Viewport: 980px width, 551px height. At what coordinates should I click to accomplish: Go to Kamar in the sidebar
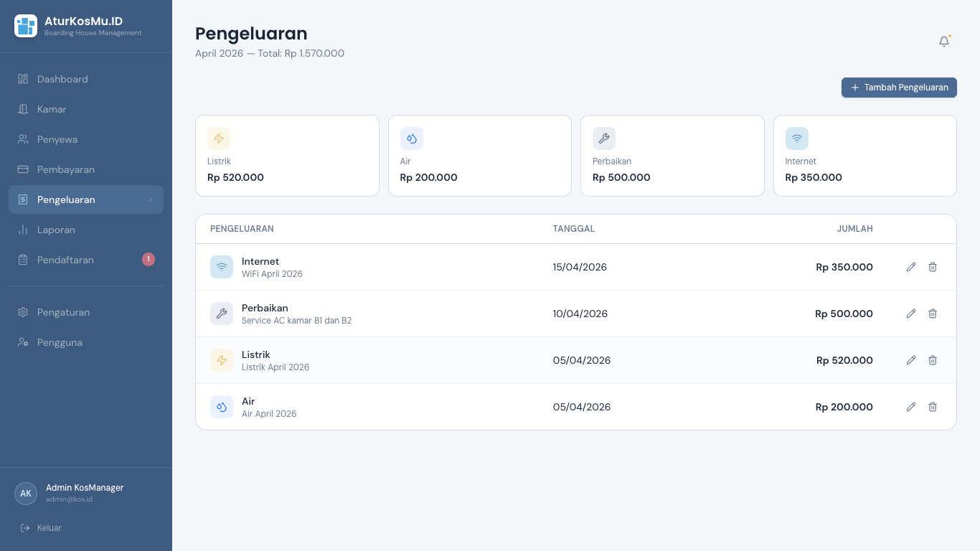tap(86, 109)
